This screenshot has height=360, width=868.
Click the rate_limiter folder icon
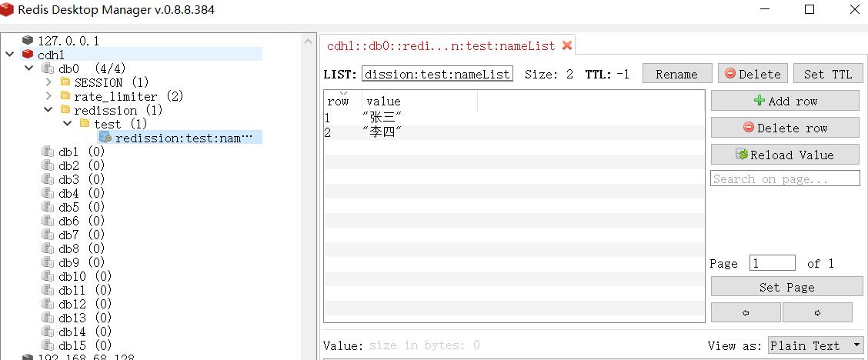click(65, 96)
